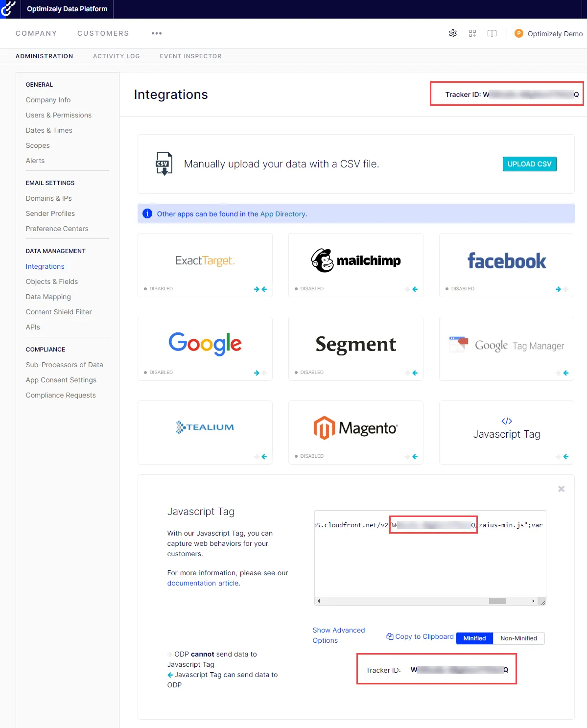Open the Optimizely Demo account menu
The width and height of the screenshot is (587, 728).
(x=549, y=33)
